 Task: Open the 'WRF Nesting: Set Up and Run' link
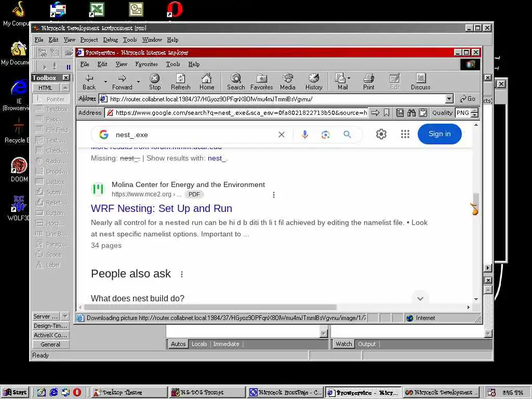point(162,208)
